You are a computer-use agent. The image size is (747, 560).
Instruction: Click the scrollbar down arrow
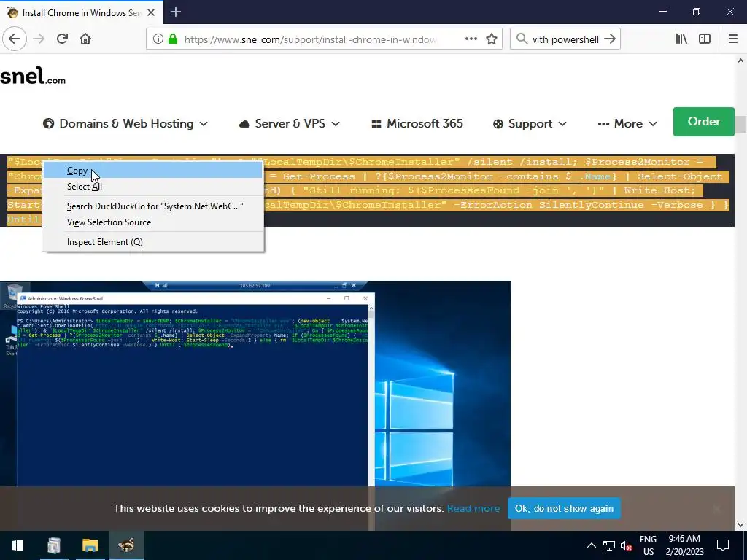(740, 525)
